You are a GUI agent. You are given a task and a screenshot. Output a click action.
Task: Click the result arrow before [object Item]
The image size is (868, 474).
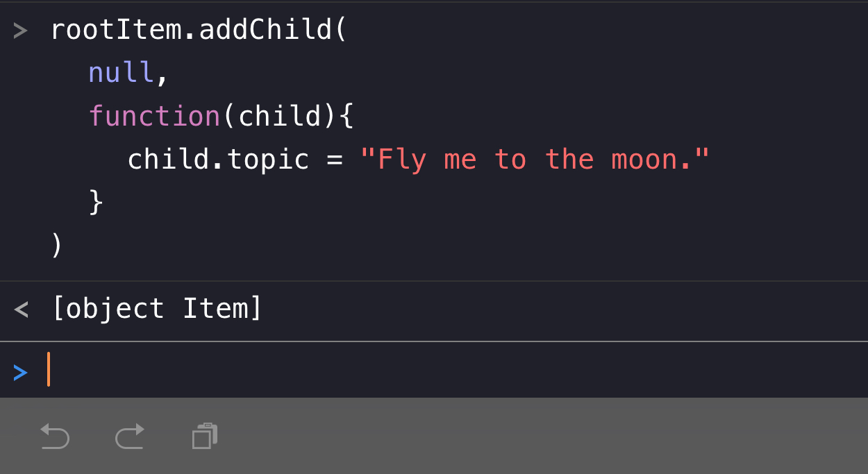pyautogui.click(x=21, y=308)
